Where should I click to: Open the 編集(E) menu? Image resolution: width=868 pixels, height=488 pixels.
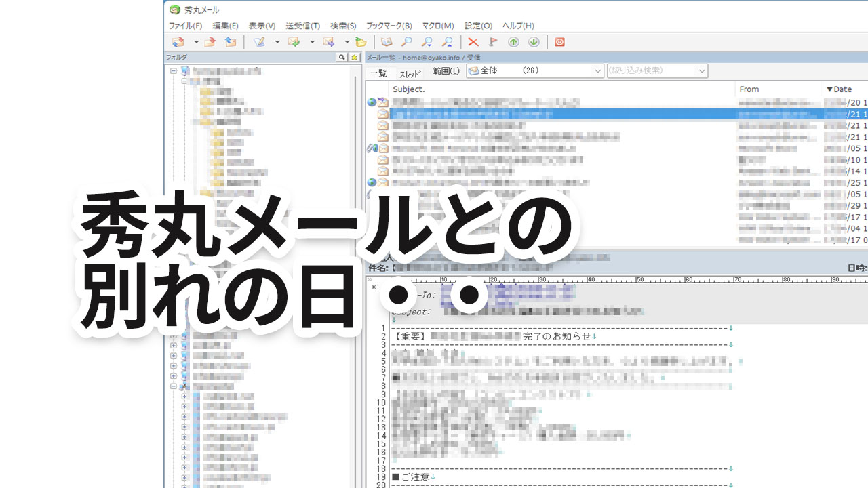coord(225,26)
